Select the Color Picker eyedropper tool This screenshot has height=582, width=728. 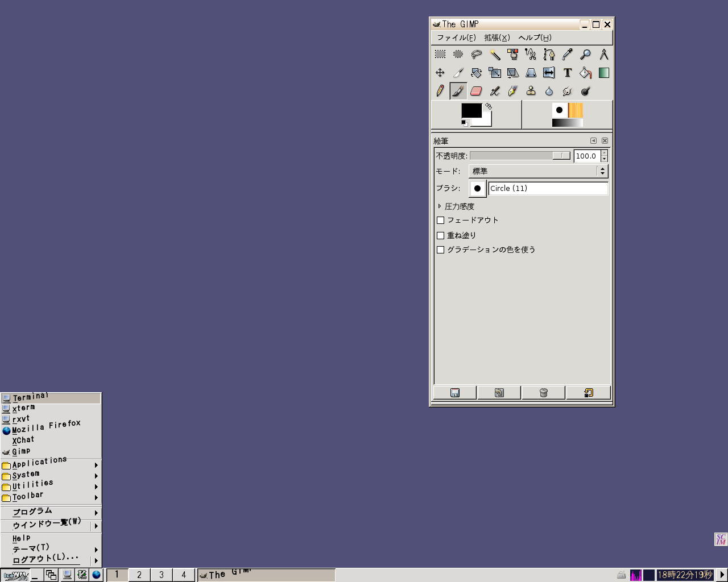click(x=568, y=55)
